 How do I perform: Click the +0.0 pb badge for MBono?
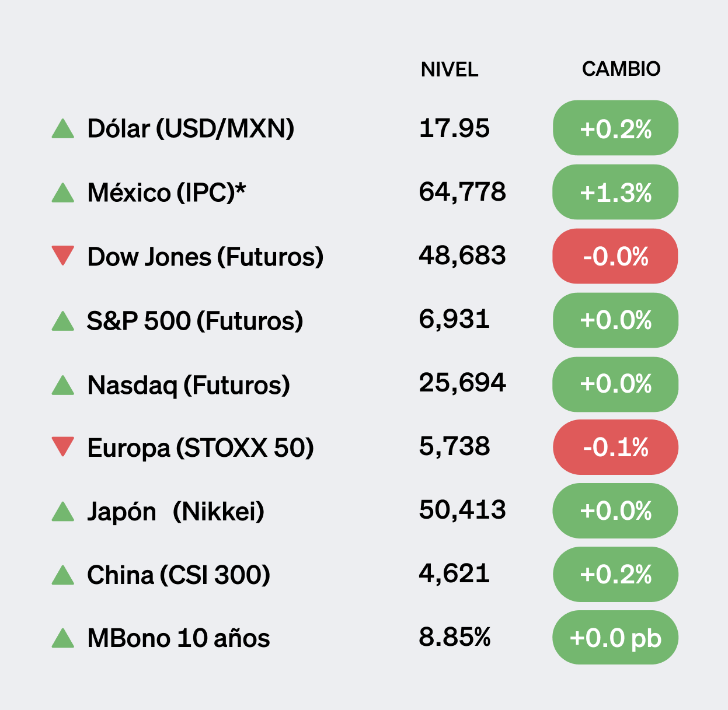click(615, 638)
